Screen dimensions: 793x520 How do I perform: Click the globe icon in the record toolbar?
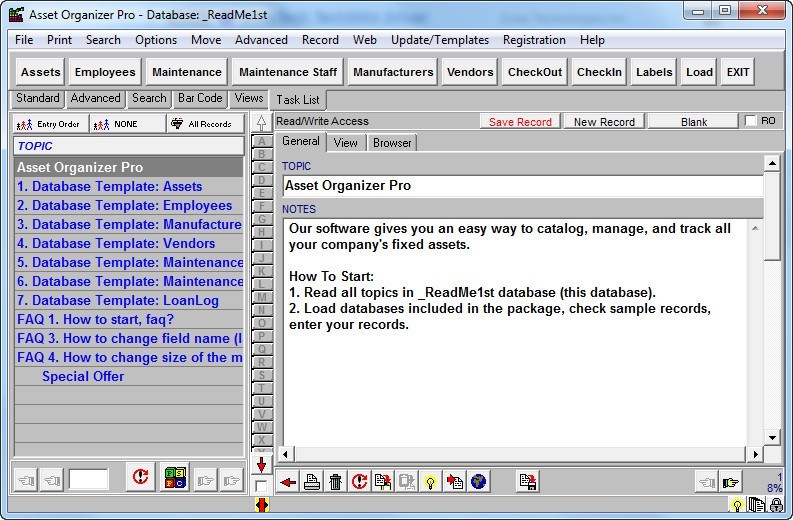click(x=478, y=482)
